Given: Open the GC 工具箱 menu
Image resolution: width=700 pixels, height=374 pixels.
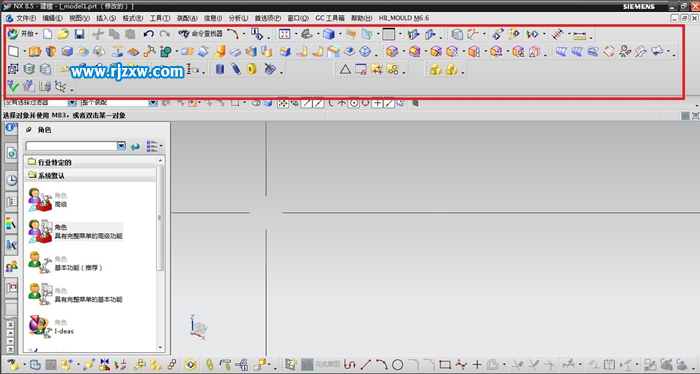Looking at the screenshot, I should pyautogui.click(x=330, y=18).
